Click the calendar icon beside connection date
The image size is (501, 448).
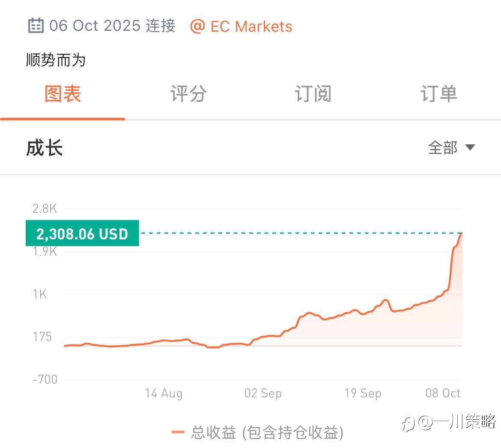(36, 26)
